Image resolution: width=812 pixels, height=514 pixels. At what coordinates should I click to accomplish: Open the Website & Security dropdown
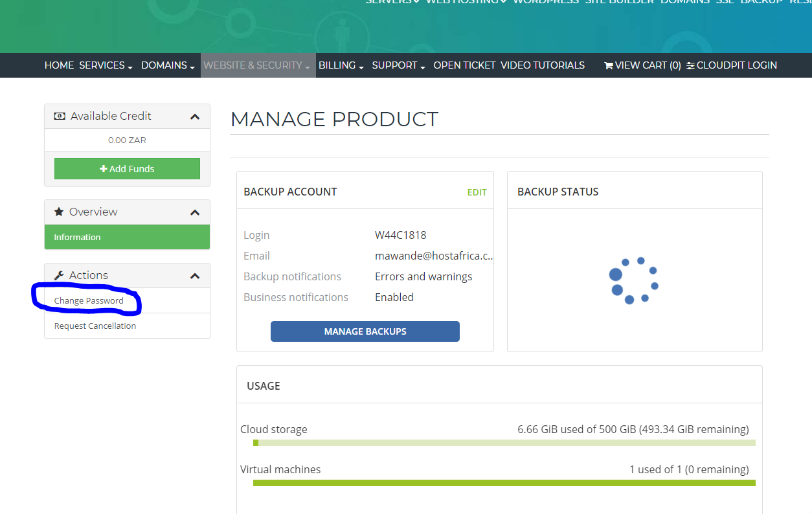pyautogui.click(x=258, y=65)
